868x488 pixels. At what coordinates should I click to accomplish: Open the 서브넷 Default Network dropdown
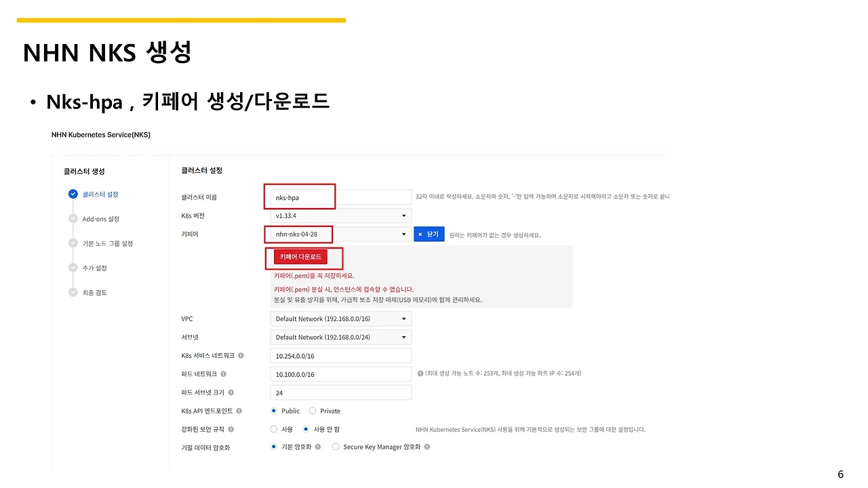tap(341, 337)
